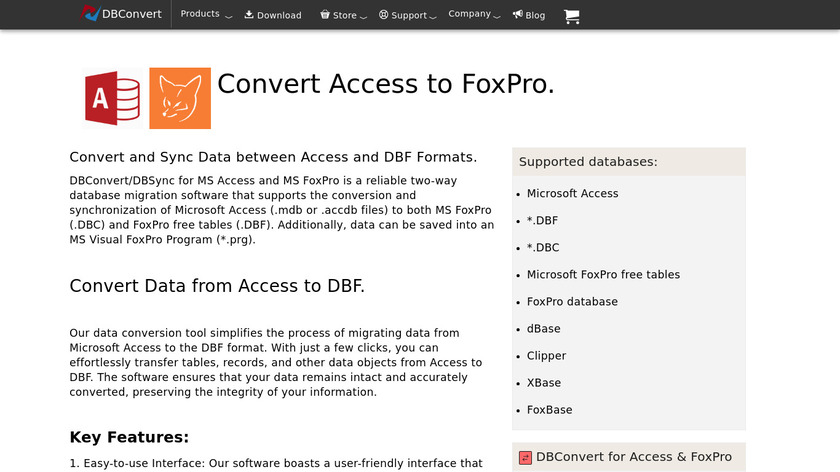Image resolution: width=840 pixels, height=472 pixels.
Task: Select 'FoxBase' list item
Action: coord(549,410)
